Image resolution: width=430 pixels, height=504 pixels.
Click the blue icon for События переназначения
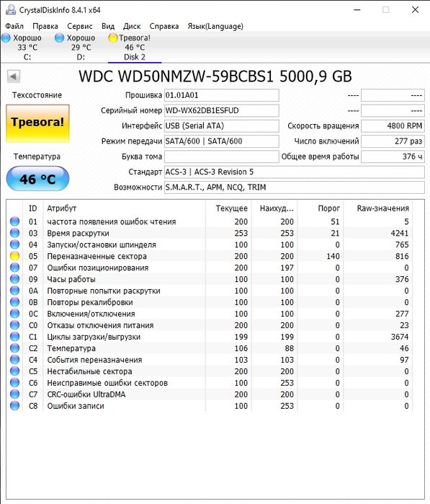(x=15, y=360)
